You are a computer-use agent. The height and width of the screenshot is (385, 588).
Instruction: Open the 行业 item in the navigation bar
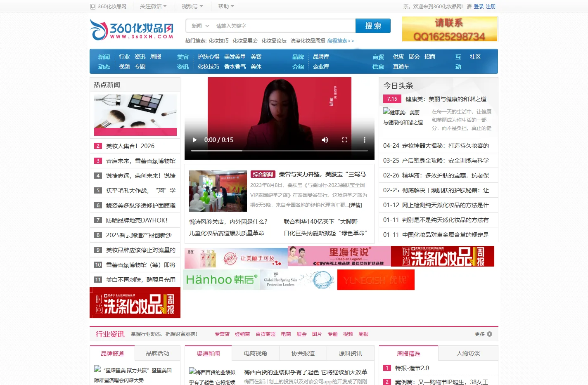click(x=124, y=57)
